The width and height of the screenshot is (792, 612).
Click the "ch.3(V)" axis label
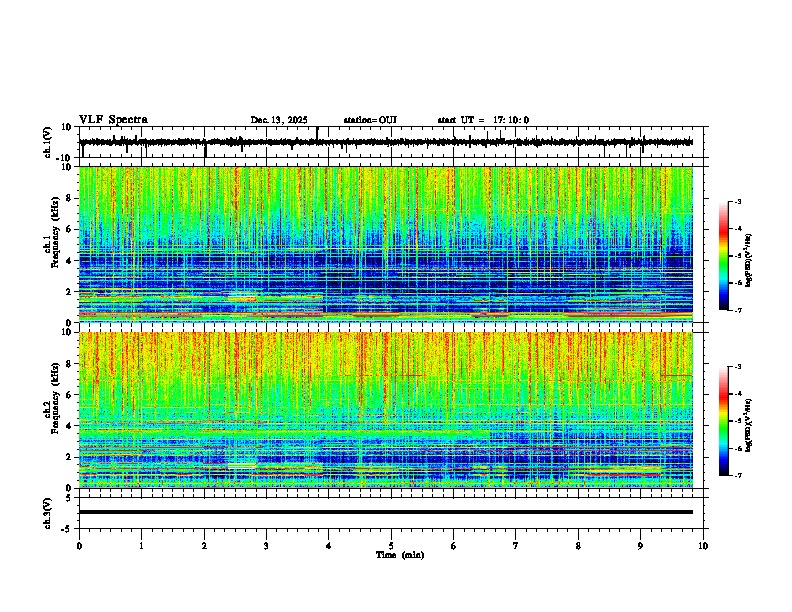pyautogui.click(x=48, y=513)
